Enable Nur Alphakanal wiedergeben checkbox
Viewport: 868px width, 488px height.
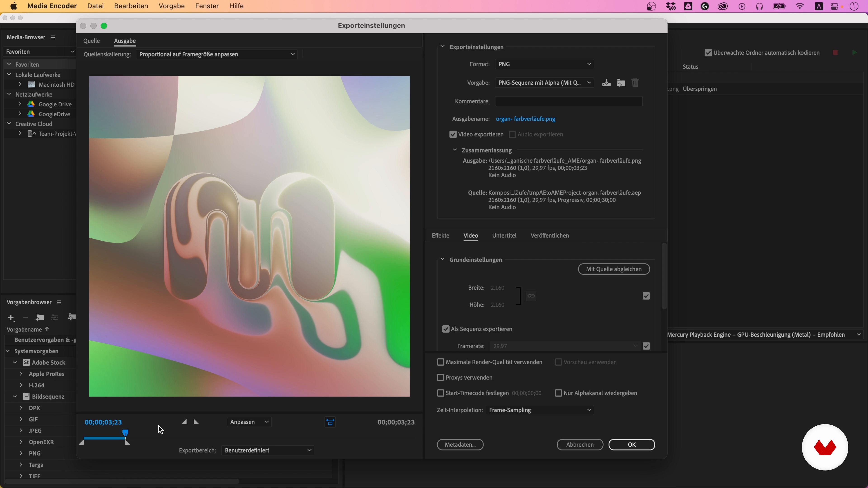point(558,393)
